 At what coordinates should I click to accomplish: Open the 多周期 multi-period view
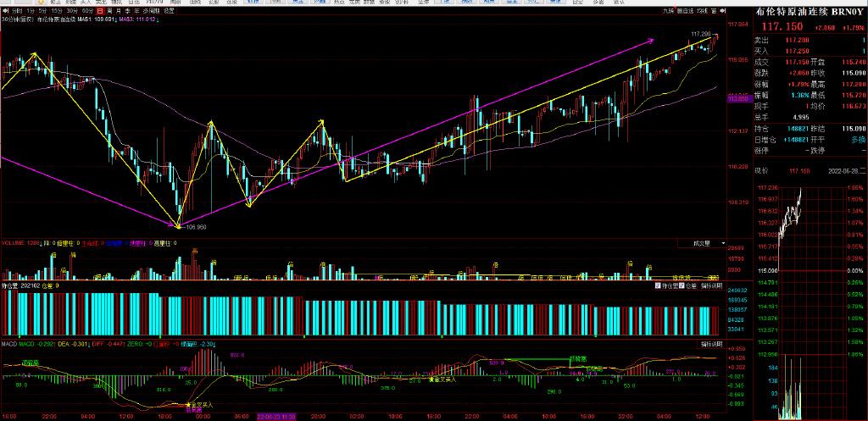pyautogui.click(x=151, y=10)
